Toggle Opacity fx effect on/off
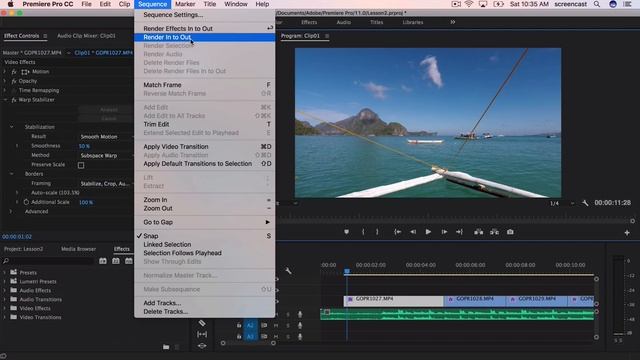The width and height of the screenshot is (640, 360). (13, 81)
